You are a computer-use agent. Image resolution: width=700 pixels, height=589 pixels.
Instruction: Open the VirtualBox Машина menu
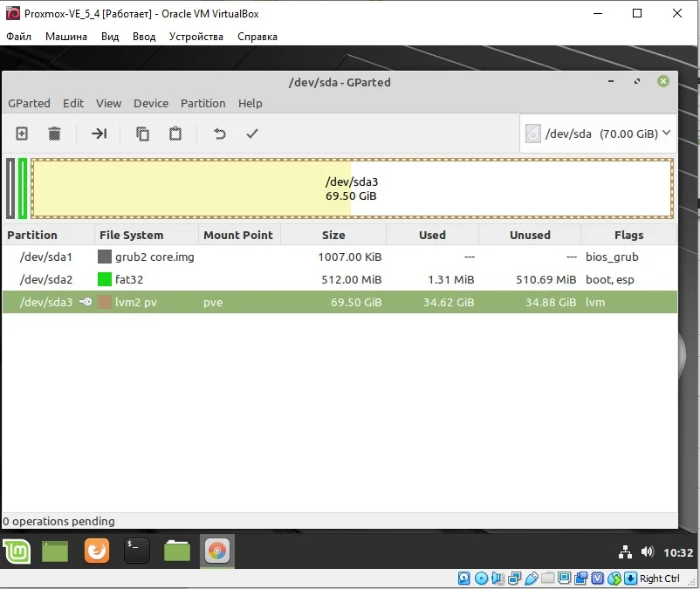pyautogui.click(x=66, y=37)
